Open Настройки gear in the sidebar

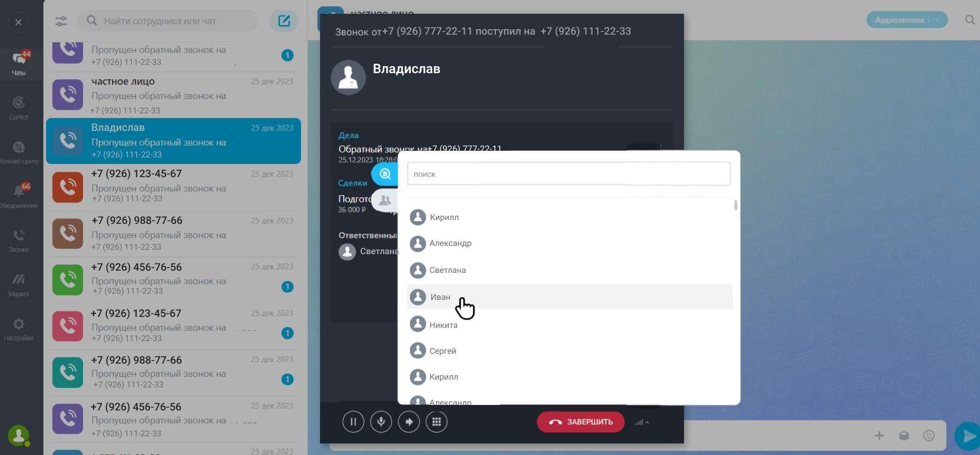(19, 328)
